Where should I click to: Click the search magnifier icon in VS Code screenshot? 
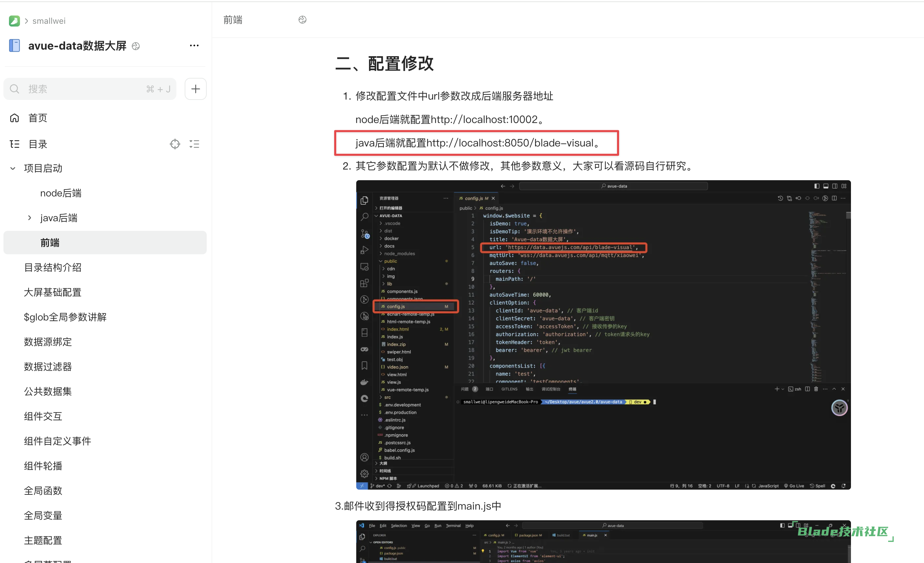coord(364,217)
